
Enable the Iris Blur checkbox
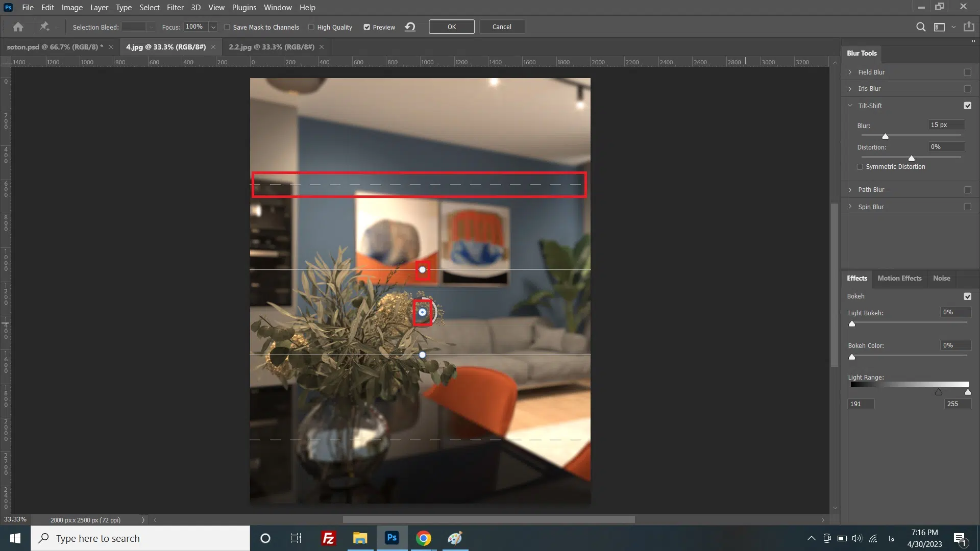(967, 89)
